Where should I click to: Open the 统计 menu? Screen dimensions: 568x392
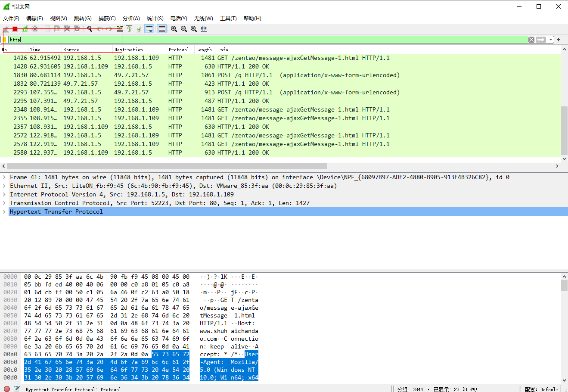coord(155,18)
